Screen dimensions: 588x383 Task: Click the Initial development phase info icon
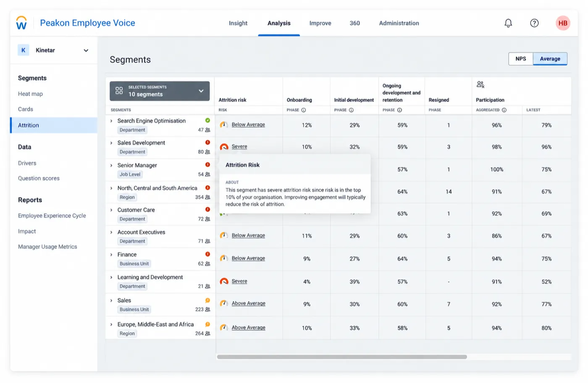[351, 110]
